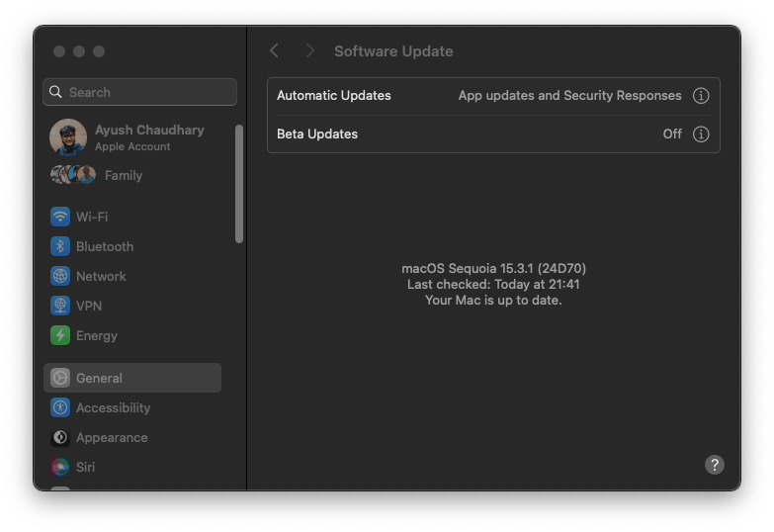Select Appearance label in the sidebar
Viewport: 774px width, 532px height.
pos(112,438)
